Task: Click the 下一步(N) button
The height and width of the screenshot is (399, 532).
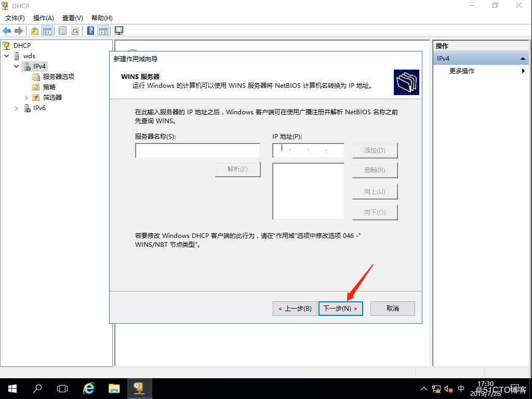Action: [x=340, y=309]
